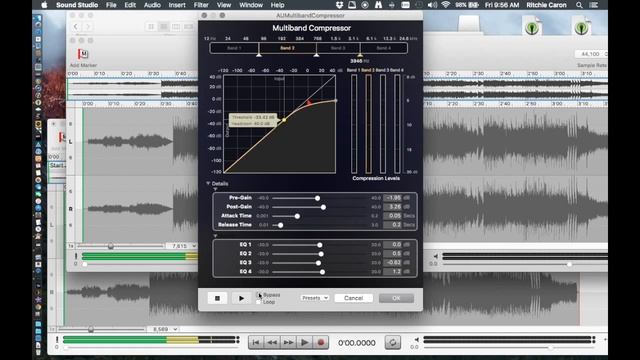Click the speaker volume icon in bottom transport
Image resolution: width=640 pixels, height=360 pixels.
[416, 340]
